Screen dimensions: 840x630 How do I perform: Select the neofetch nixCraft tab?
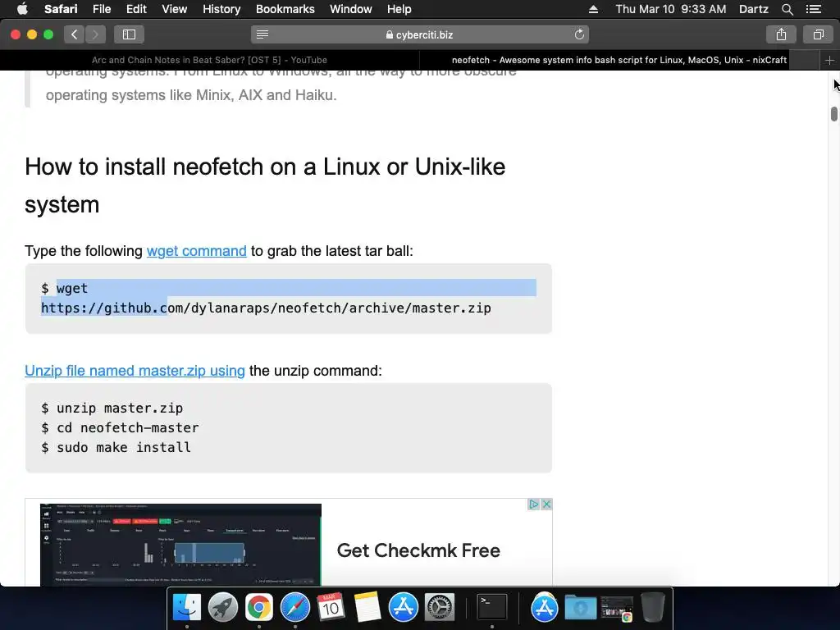pyautogui.click(x=619, y=60)
